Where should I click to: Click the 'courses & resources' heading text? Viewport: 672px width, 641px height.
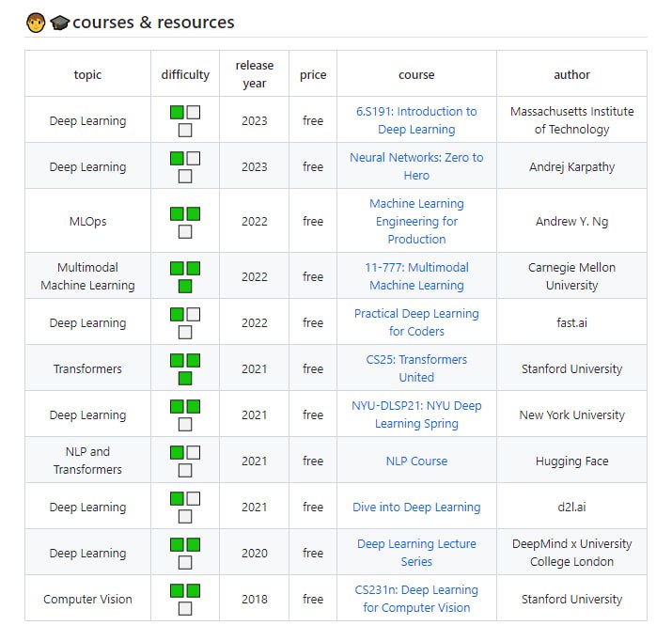(x=153, y=23)
